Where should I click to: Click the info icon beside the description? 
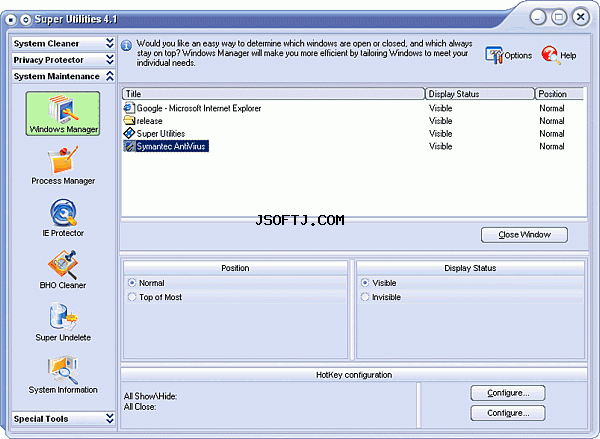click(x=126, y=46)
